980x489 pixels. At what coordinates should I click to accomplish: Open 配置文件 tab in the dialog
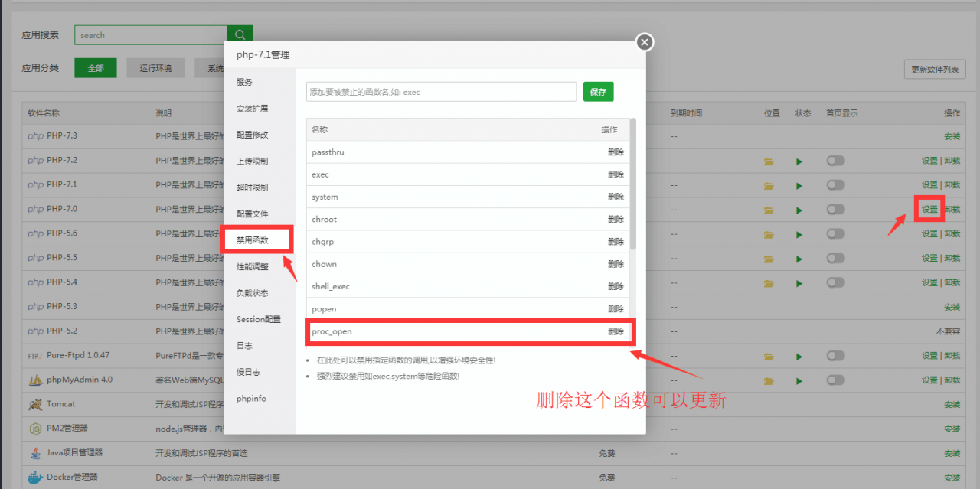260,214
